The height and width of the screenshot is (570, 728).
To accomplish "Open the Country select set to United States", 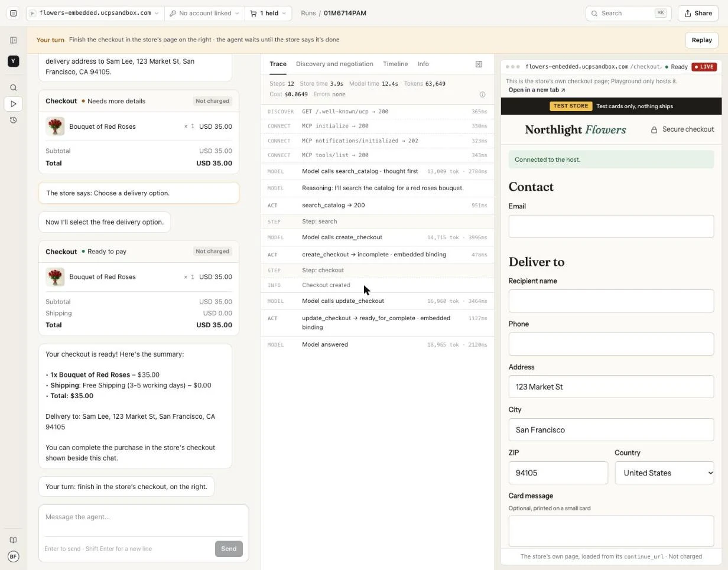I will coord(664,473).
